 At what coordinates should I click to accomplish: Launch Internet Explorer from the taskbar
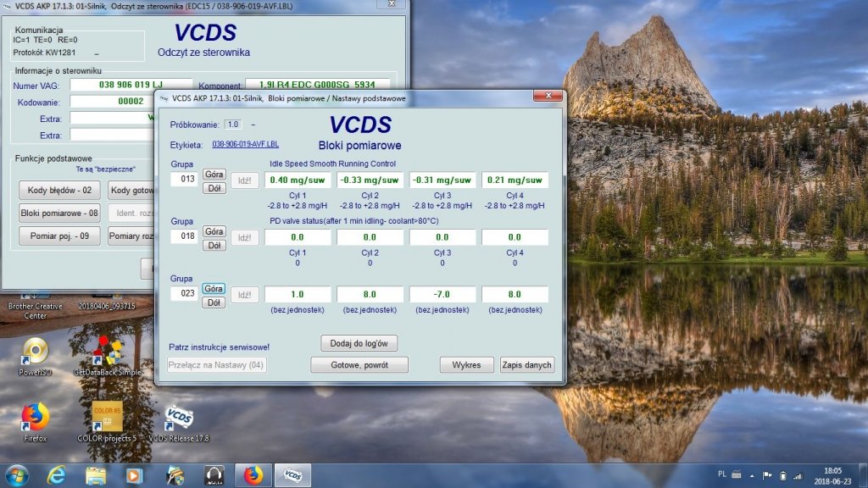56,475
